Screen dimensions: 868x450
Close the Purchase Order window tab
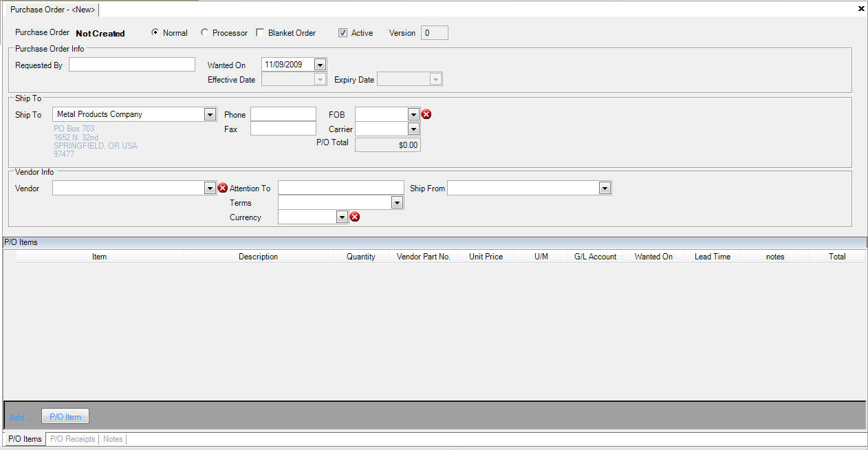click(861, 9)
